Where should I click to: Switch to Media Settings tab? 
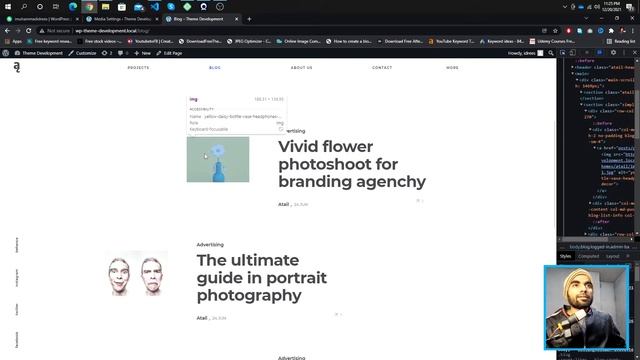(122, 19)
